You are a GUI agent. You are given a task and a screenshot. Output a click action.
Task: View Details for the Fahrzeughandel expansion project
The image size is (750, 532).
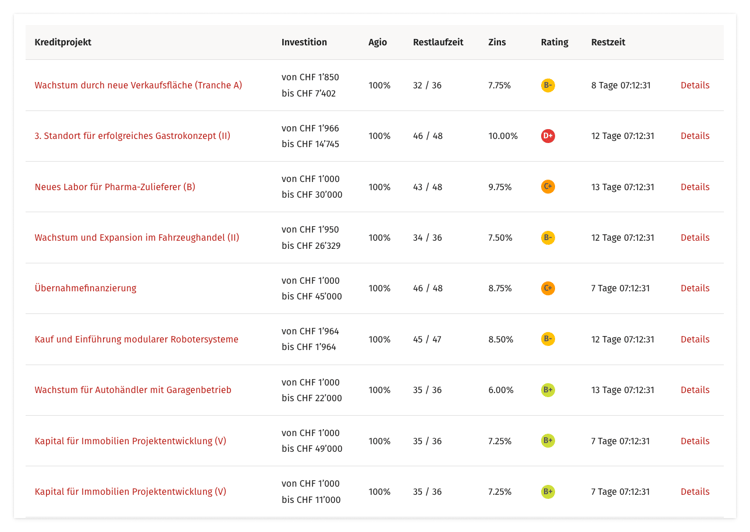(x=694, y=238)
